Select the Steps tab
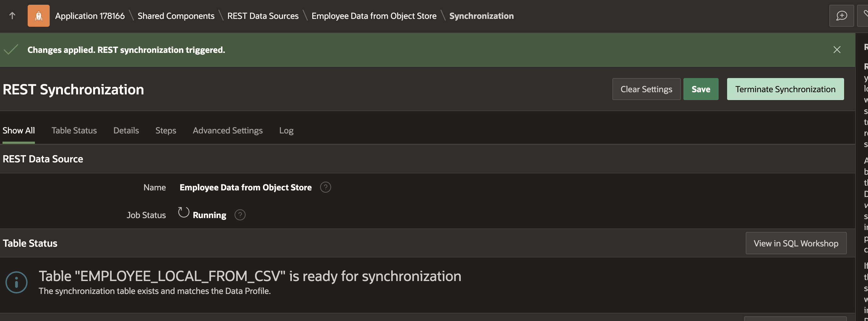 pos(165,131)
